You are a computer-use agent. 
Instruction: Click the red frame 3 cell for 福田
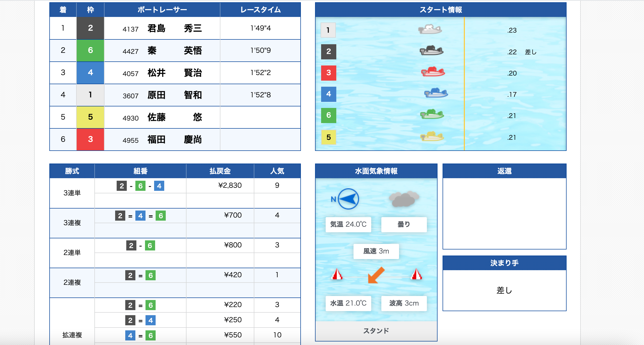tap(90, 139)
